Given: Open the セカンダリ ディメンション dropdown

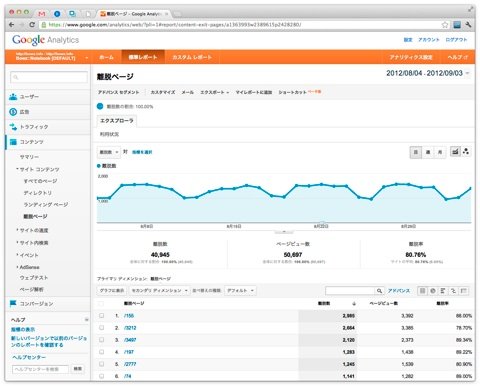Looking at the screenshot, I should (159, 291).
